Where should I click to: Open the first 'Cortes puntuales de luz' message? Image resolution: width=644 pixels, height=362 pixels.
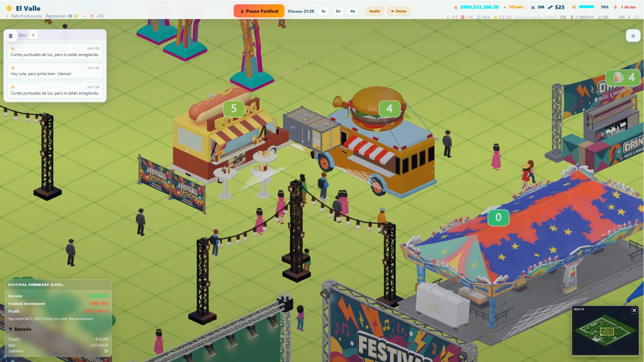coord(55,52)
